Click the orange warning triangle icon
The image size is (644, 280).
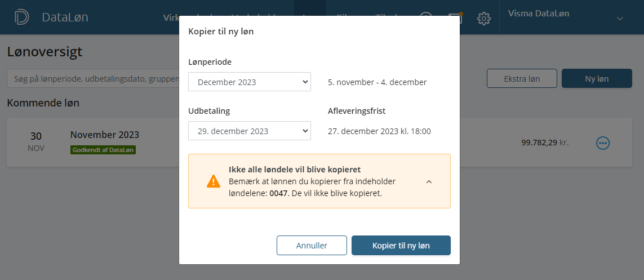click(214, 181)
